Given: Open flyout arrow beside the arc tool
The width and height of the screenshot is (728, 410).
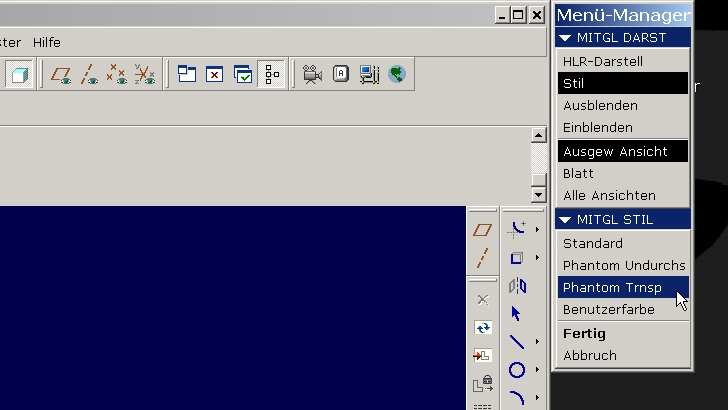Looking at the screenshot, I should click(x=537, y=398).
